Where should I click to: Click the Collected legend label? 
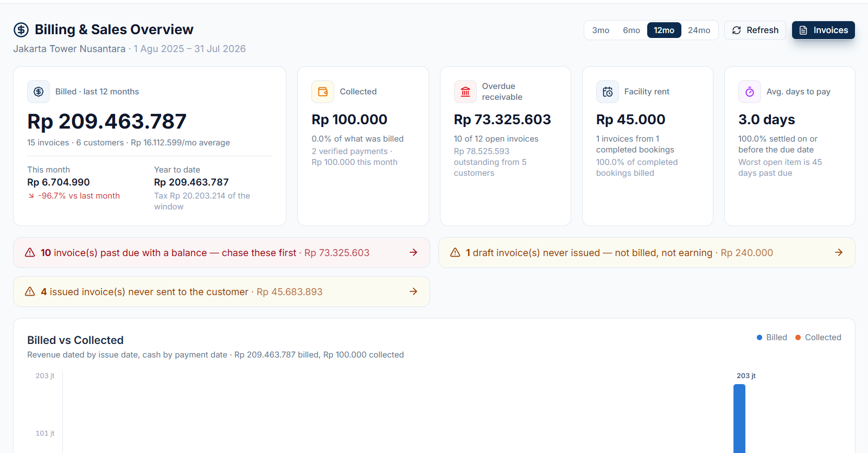coord(823,337)
